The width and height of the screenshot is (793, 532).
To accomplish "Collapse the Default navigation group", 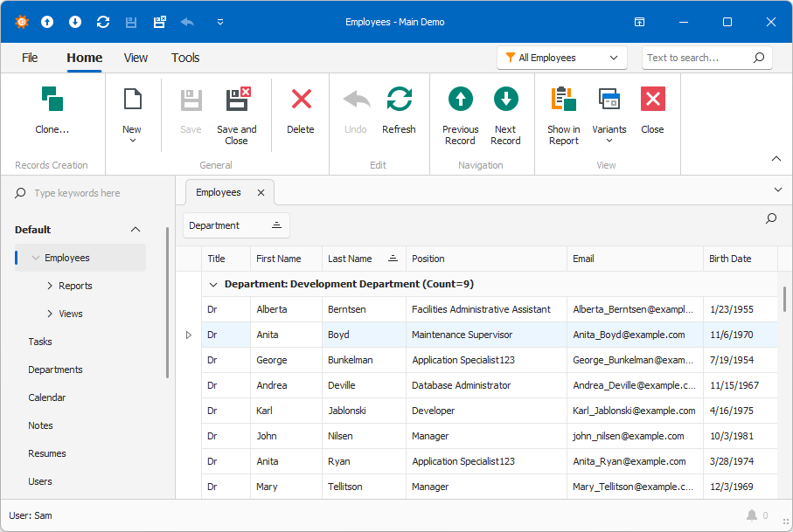I will (x=136, y=230).
